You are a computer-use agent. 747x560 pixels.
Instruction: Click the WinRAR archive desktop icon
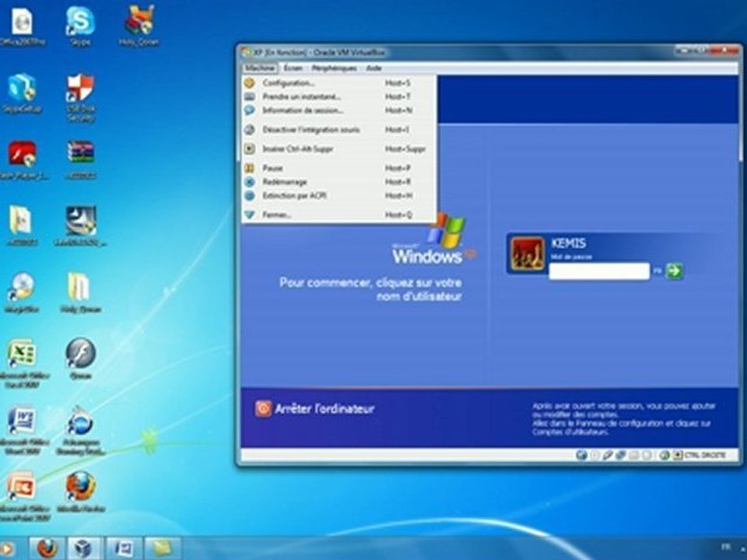[x=80, y=159]
